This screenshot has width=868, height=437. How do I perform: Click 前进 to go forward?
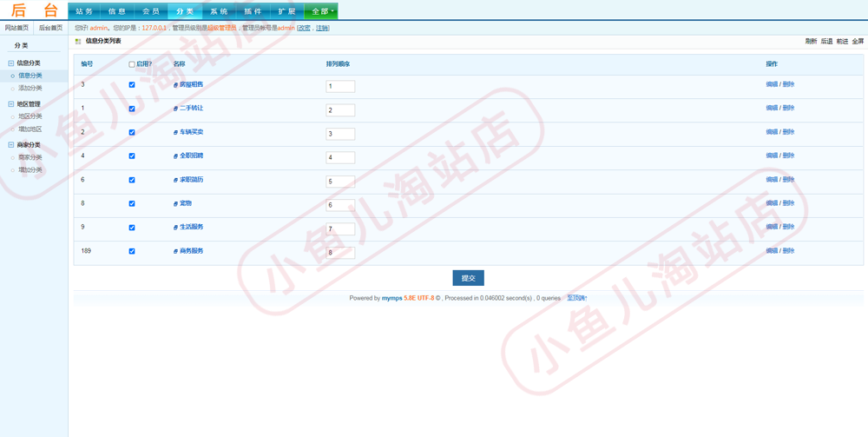click(x=842, y=42)
